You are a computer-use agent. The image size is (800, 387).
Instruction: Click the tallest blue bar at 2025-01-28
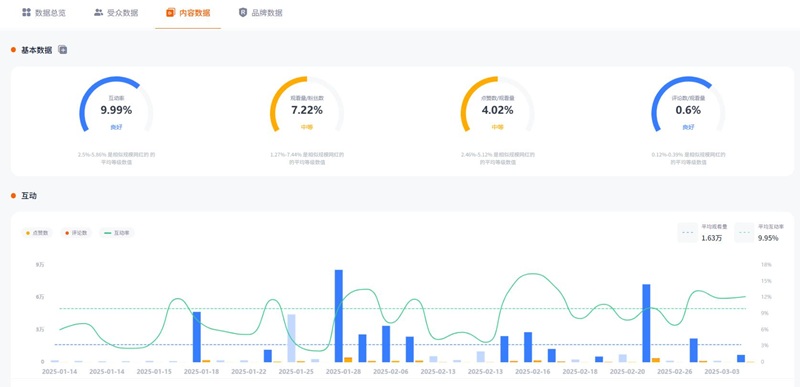click(339, 316)
